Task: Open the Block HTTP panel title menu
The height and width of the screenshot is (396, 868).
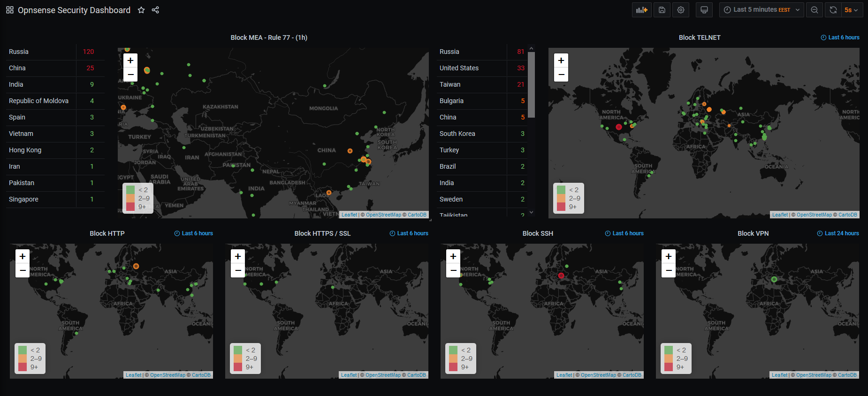Action: pos(107,233)
